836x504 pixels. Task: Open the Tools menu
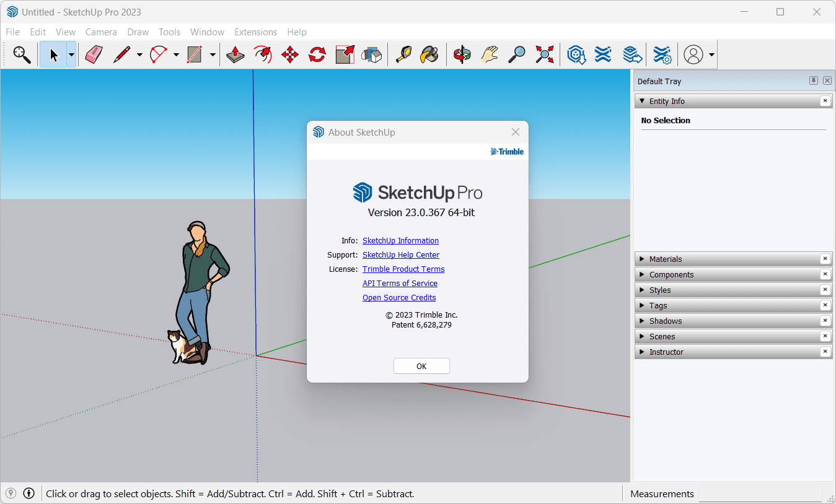[x=169, y=32]
